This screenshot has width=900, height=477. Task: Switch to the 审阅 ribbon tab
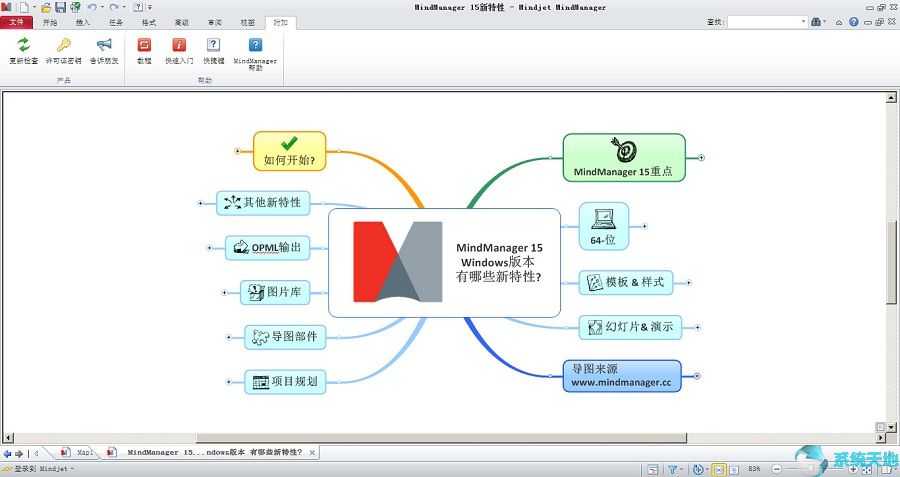tap(215, 22)
